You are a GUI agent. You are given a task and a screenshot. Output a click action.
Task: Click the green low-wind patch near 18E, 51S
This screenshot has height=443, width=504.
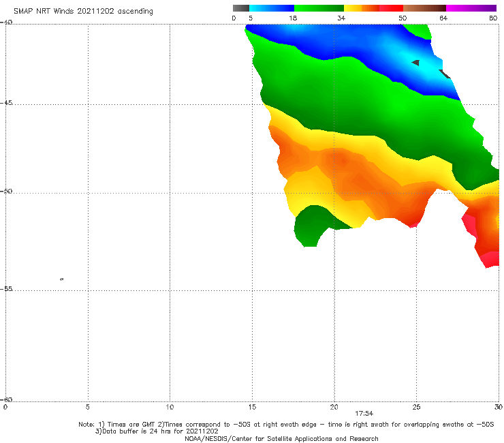pos(313,225)
